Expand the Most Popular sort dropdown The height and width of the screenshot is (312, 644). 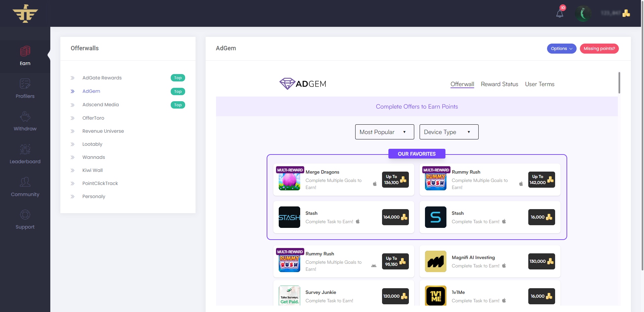[x=384, y=132]
